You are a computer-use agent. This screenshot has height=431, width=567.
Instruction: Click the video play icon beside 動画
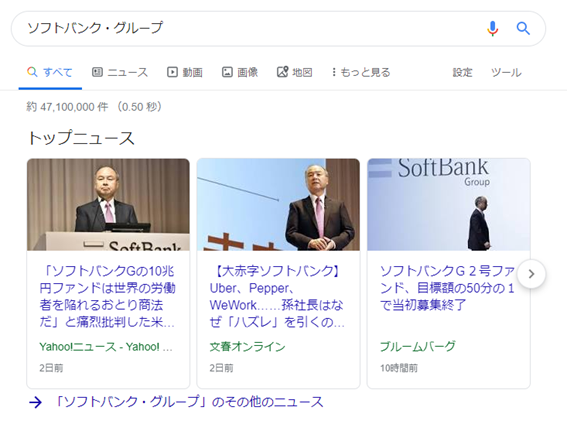(x=172, y=72)
